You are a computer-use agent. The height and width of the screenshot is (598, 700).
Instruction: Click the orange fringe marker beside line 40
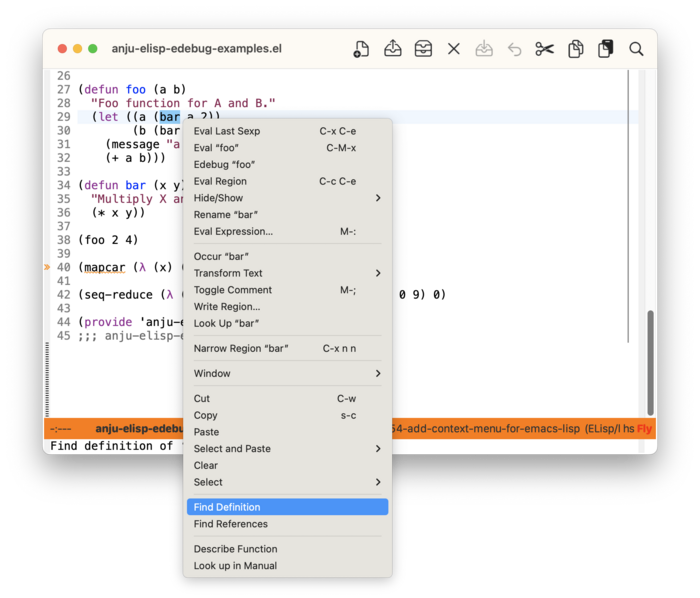coord(47,267)
